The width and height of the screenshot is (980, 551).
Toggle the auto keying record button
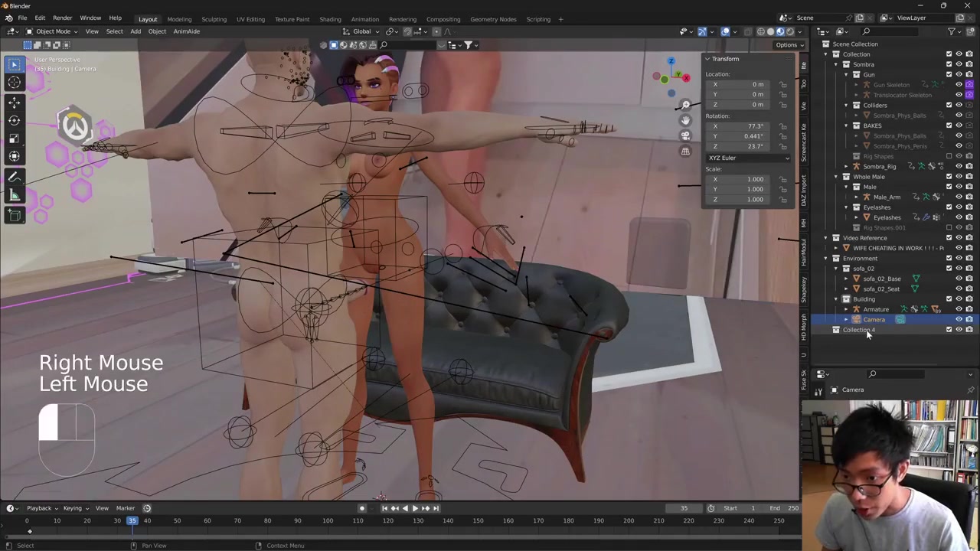point(362,508)
